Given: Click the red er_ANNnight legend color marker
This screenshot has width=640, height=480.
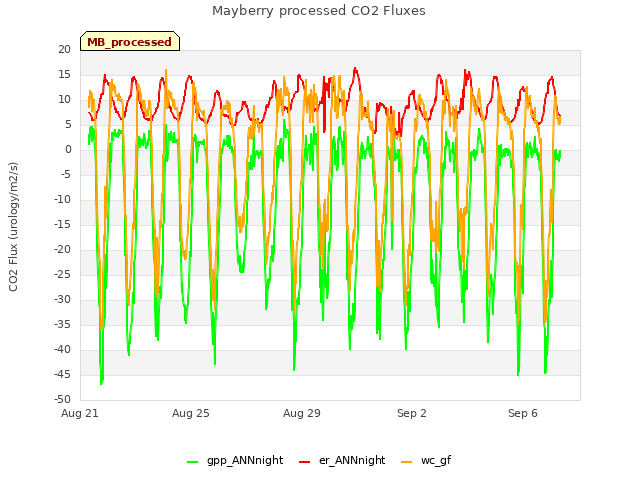Looking at the screenshot, I should (x=304, y=462).
